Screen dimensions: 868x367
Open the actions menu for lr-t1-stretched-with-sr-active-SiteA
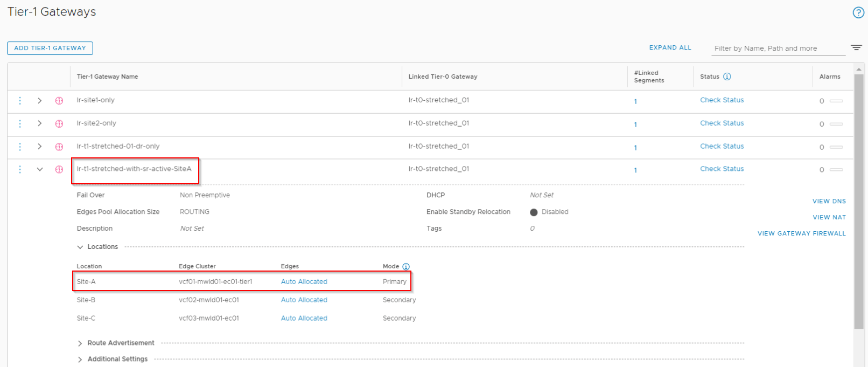(x=20, y=169)
